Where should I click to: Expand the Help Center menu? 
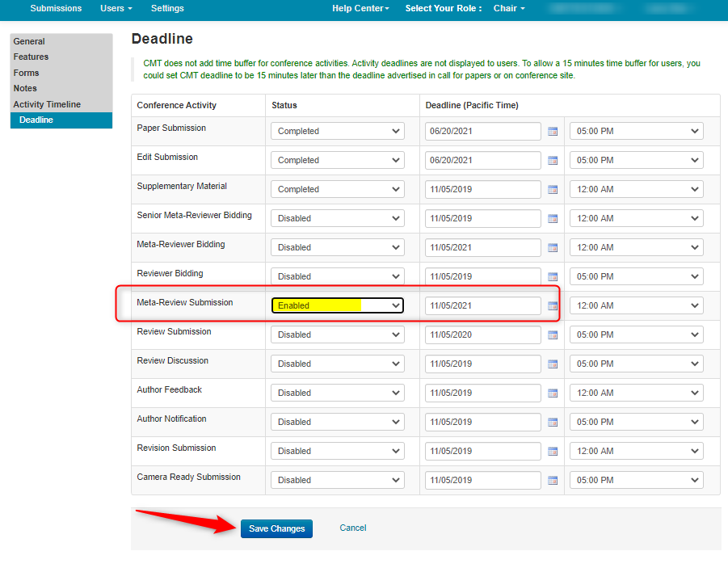coord(360,8)
